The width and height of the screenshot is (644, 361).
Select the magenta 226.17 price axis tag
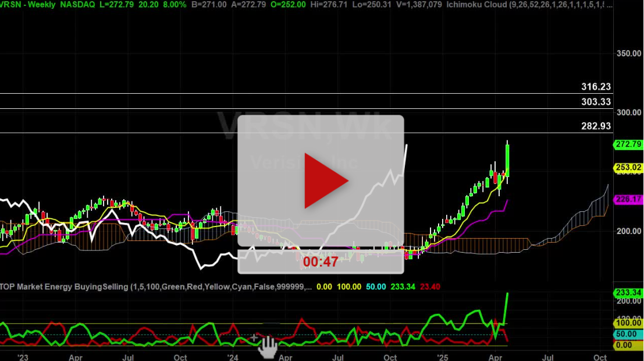coord(628,199)
